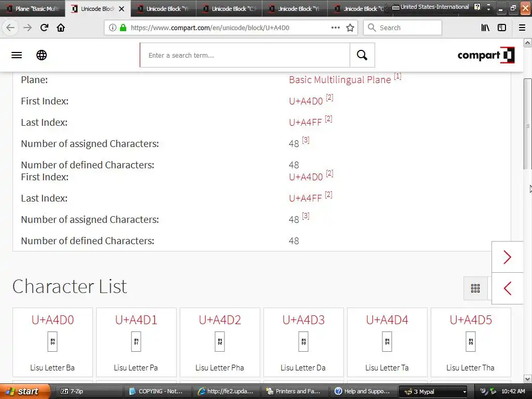Screen dimensions: 532x399
Task: Click the vertical scrollbar thumb
Action: pos(528,124)
